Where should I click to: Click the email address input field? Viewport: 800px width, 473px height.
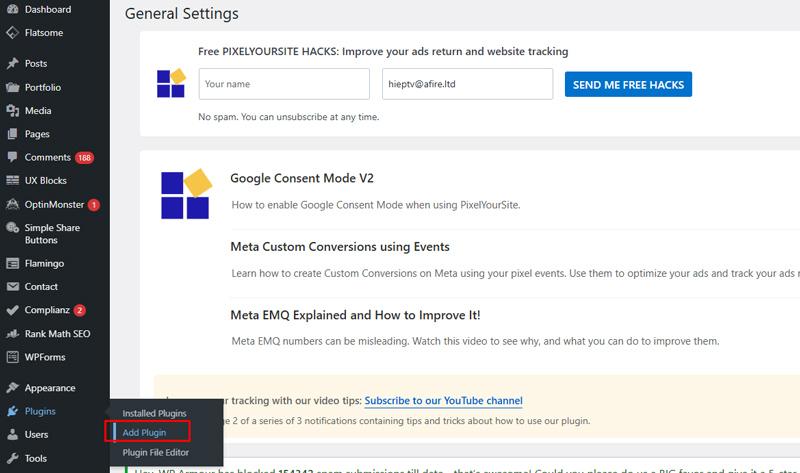468,84
